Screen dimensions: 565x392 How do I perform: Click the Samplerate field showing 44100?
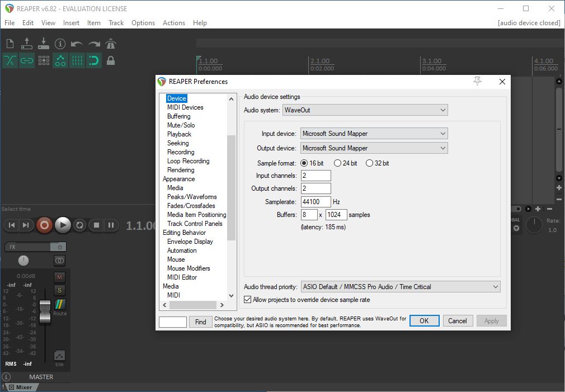coord(316,202)
